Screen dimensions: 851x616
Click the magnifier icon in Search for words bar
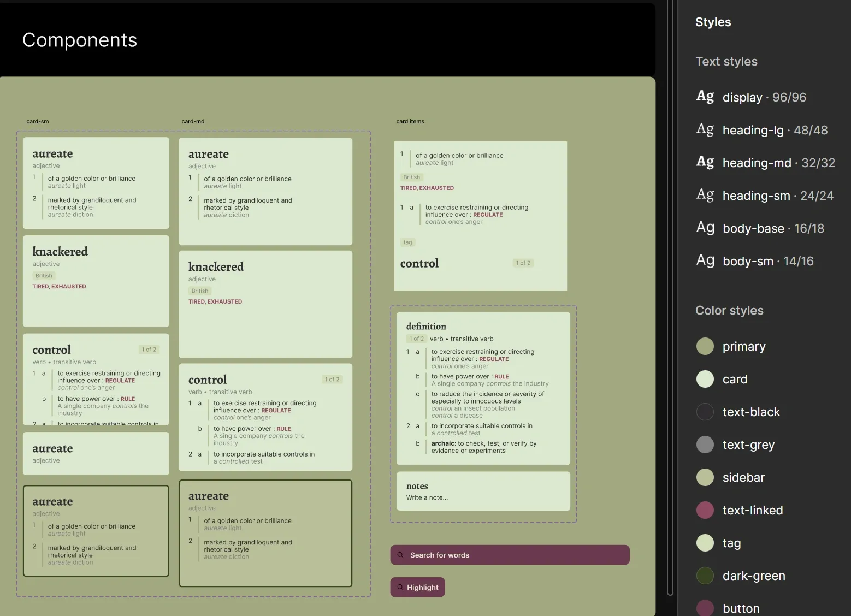coord(400,555)
